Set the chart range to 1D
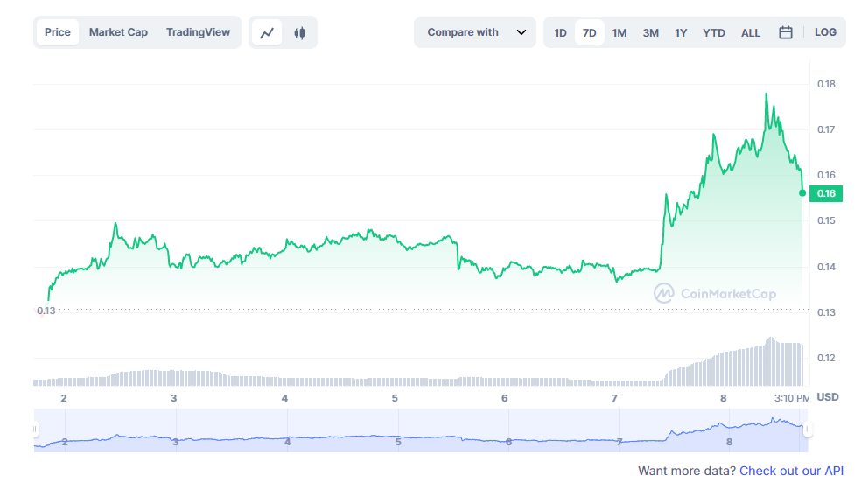The height and width of the screenshot is (496, 868). (560, 32)
